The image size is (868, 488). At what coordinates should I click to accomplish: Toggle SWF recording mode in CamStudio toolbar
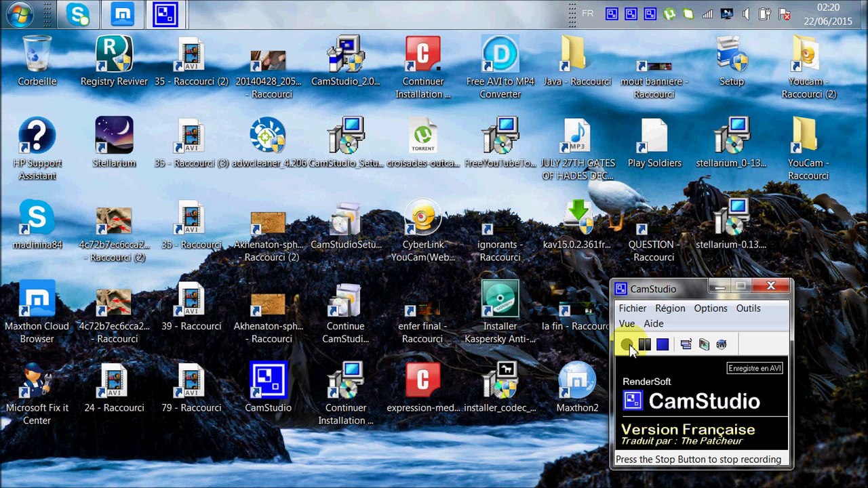(x=722, y=344)
